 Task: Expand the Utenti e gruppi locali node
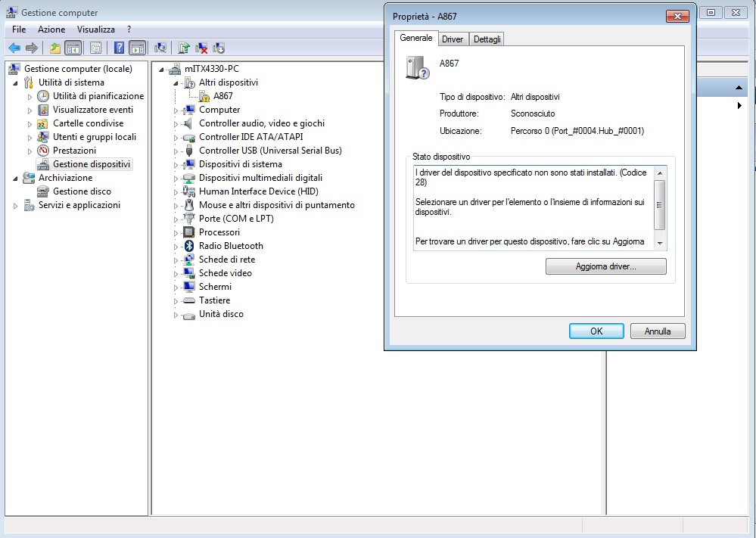click(30, 138)
